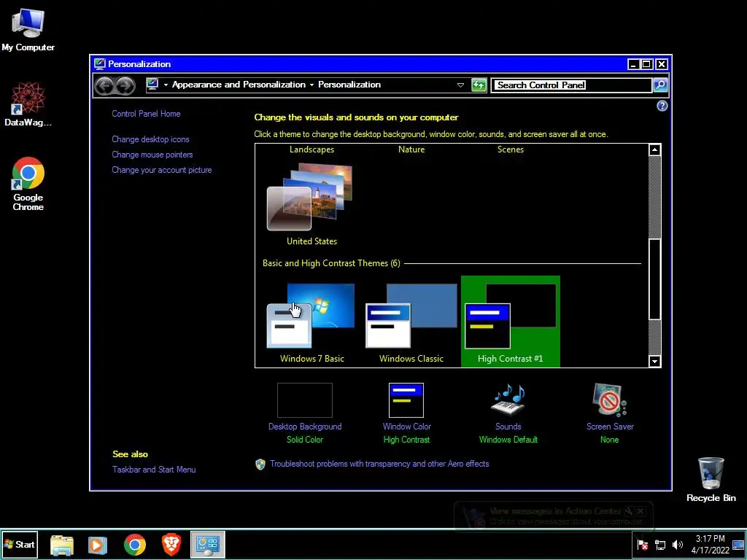Viewport: 747px width, 560px height.
Task: Focus the Search Control Panel field
Action: pos(571,85)
